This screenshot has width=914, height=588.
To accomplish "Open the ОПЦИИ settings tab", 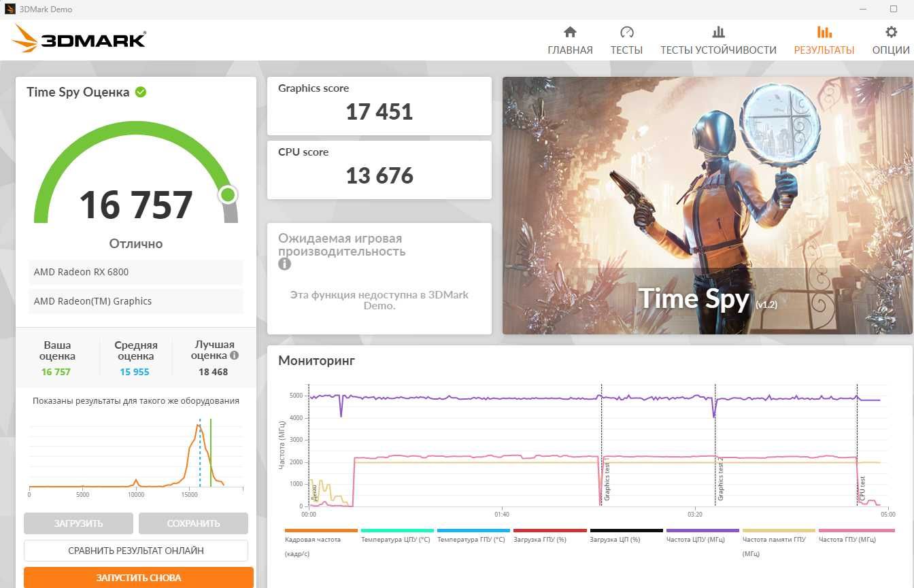I will click(891, 41).
